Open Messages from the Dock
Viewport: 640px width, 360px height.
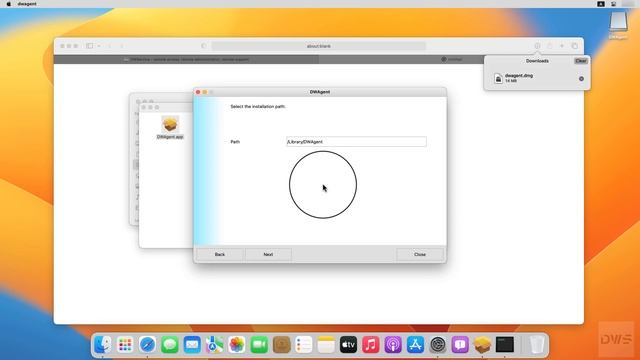point(170,345)
